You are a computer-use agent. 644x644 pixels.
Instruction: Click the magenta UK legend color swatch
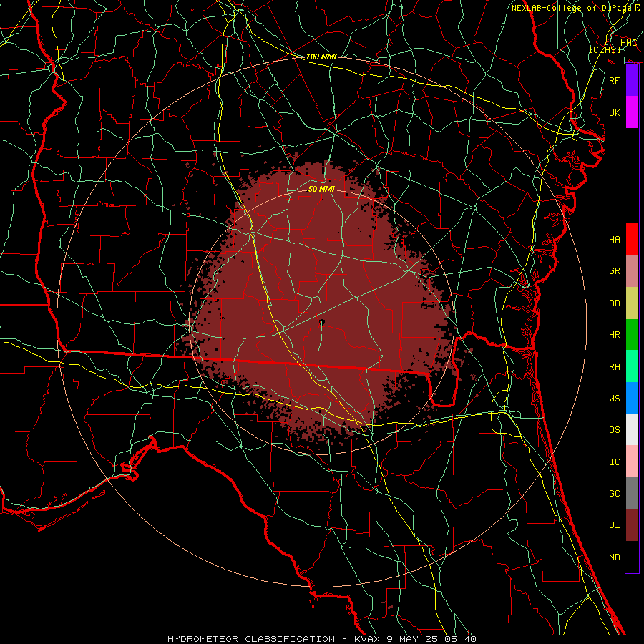632,112
